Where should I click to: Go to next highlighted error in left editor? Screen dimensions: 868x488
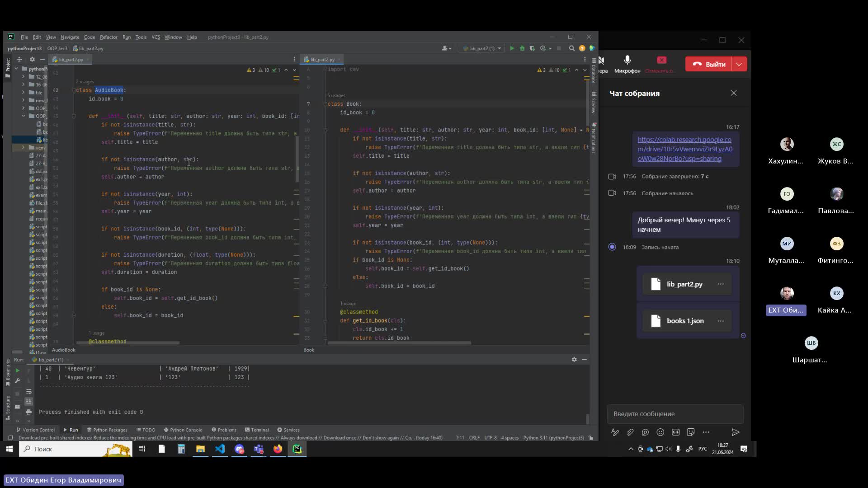294,70
